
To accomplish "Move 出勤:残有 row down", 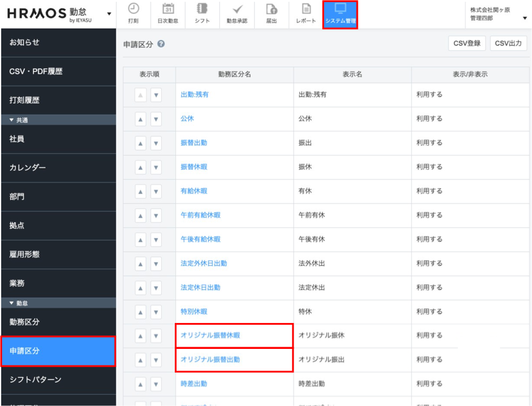I will coord(156,95).
